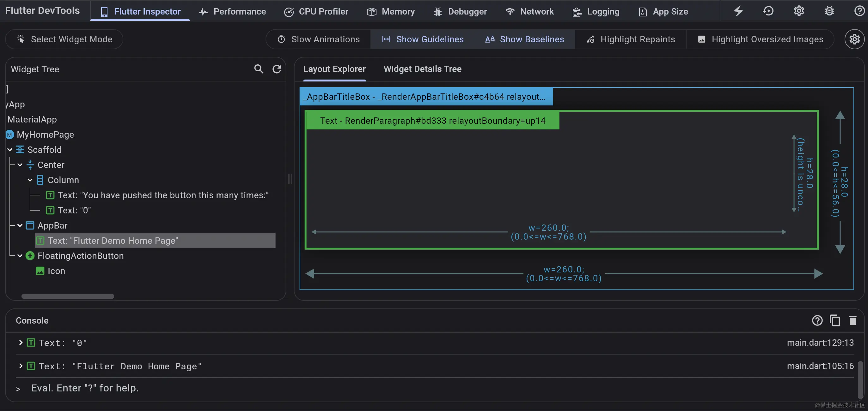Screen dimensions: 868x411
Task: Refresh the widget tree
Action: point(277,69)
